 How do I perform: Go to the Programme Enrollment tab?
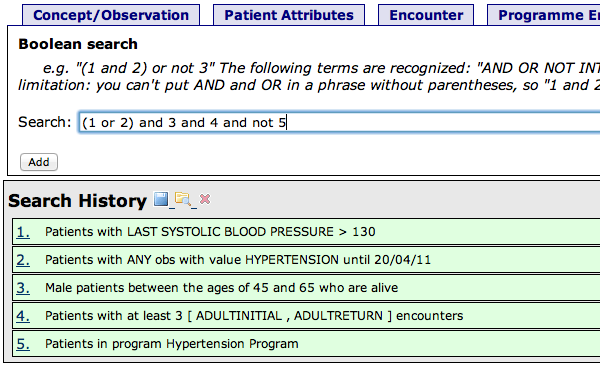tap(543, 15)
